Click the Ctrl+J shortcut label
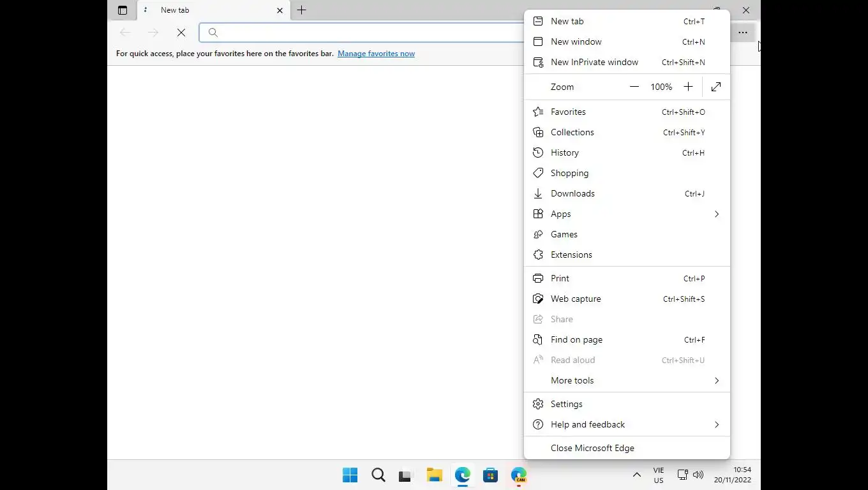Screen dimensions: 868x490 click(694, 194)
